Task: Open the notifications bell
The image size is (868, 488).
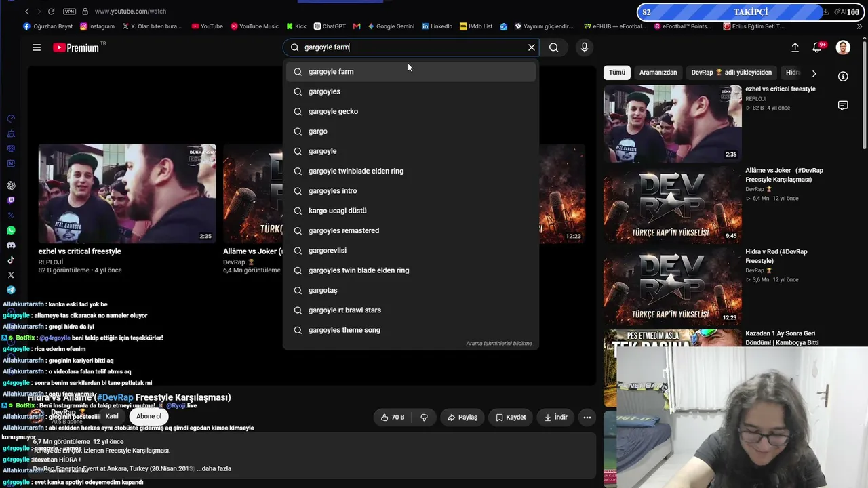Action: pos(818,47)
